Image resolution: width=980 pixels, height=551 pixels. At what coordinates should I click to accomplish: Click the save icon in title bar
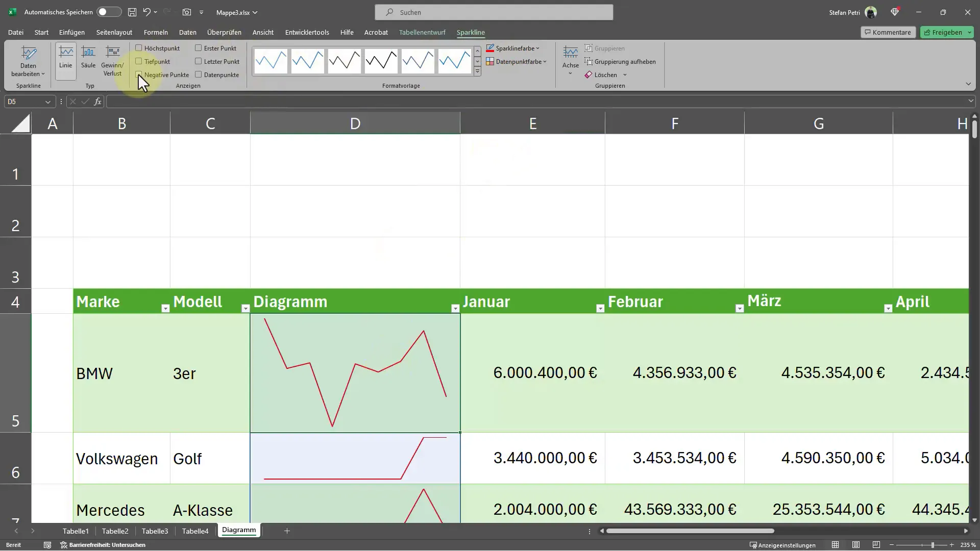tap(132, 12)
